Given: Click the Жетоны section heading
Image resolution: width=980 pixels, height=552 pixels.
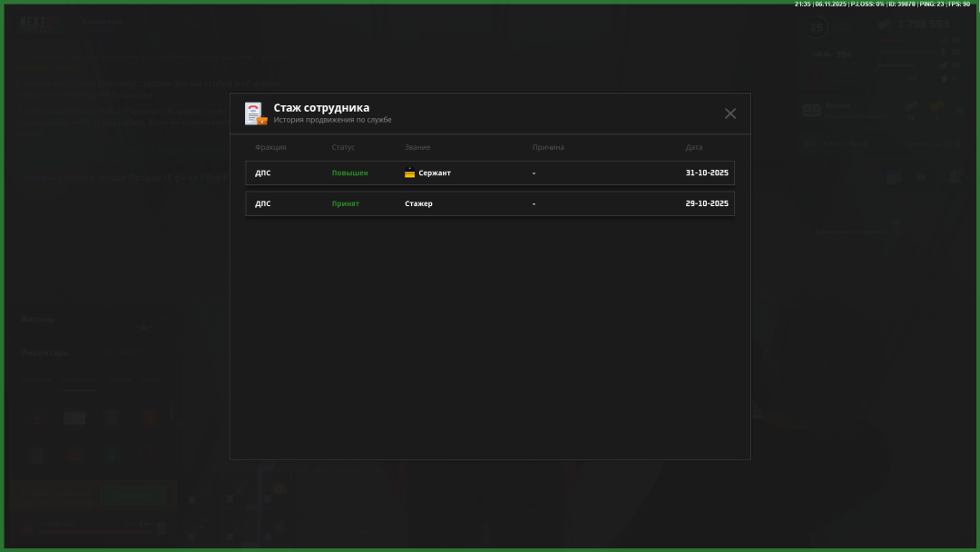Looking at the screenshot, I should tap(38, 320).
